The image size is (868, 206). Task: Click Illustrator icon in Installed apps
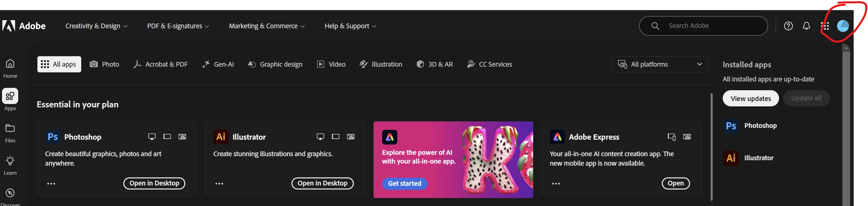[731, 158]
